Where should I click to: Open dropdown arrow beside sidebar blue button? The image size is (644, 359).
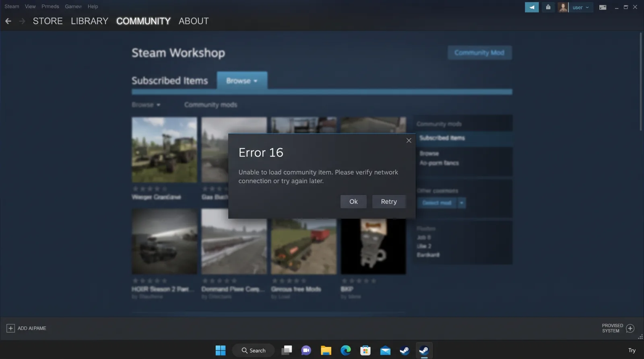tap(462, 203)
